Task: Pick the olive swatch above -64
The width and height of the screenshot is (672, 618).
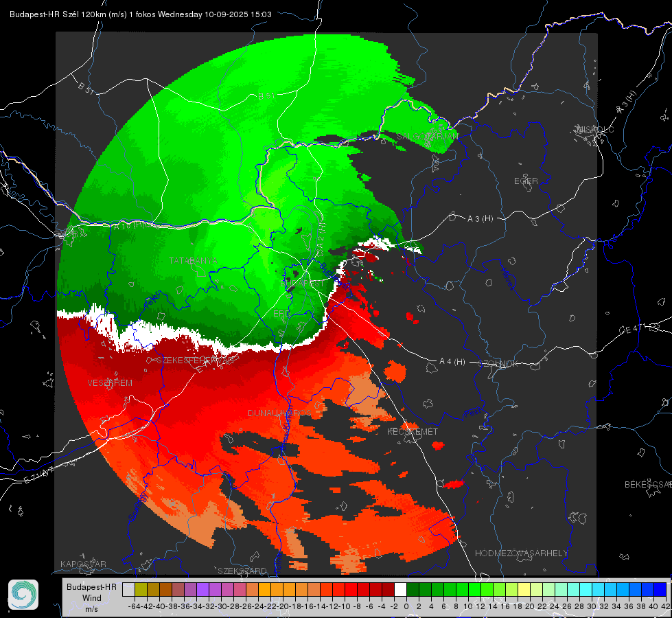Action: click(141, 589)
